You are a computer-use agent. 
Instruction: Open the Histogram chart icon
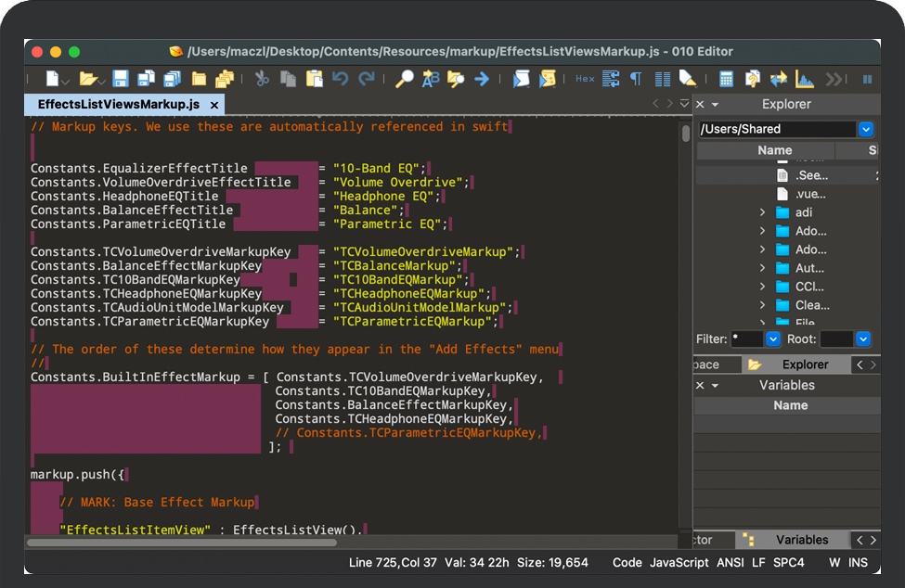[x=805, y=79]
